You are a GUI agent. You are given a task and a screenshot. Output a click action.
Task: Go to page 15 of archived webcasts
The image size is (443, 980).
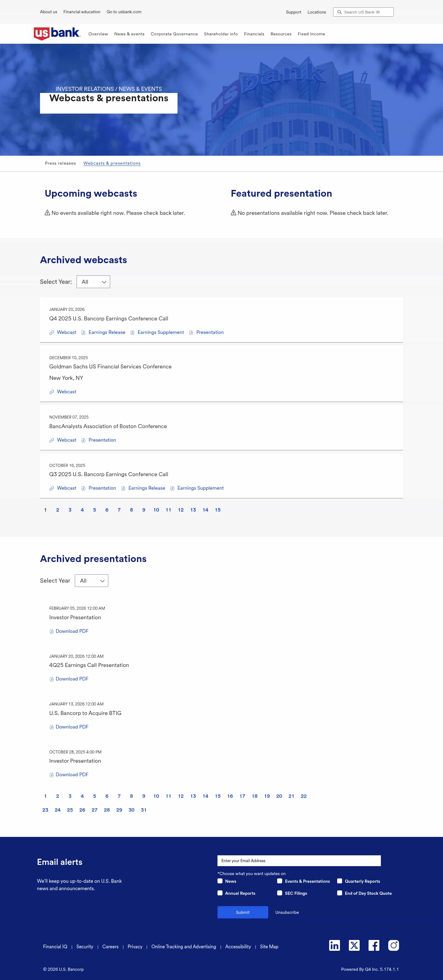218,510
